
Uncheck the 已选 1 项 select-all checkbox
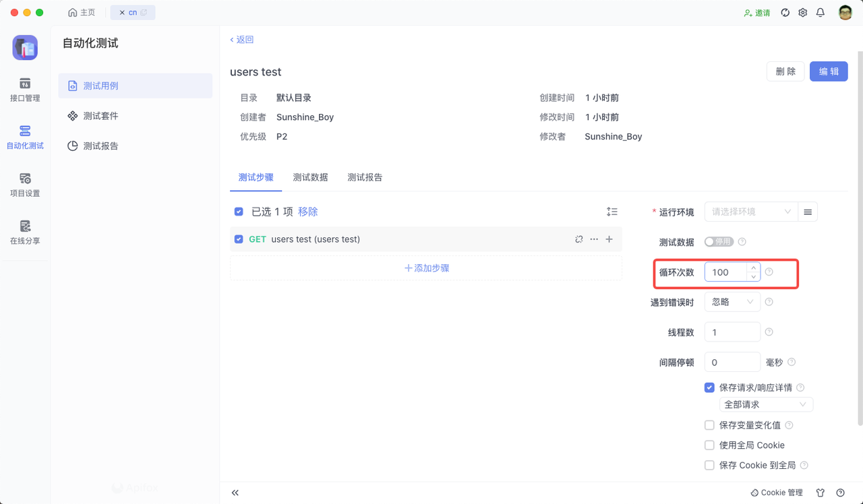[x=239, y=212]
